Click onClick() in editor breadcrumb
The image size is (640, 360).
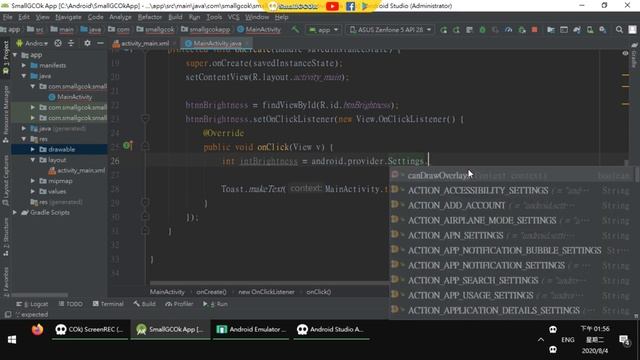click(318, 292)
